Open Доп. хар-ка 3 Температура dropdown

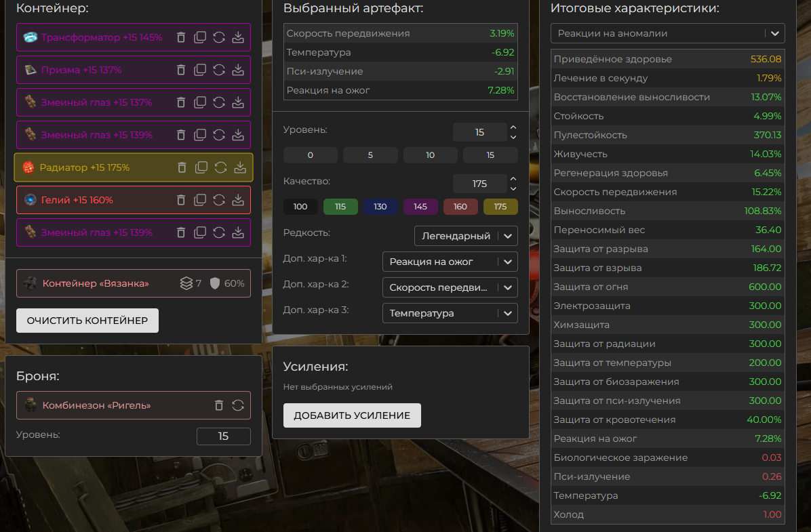click(450, 313)
